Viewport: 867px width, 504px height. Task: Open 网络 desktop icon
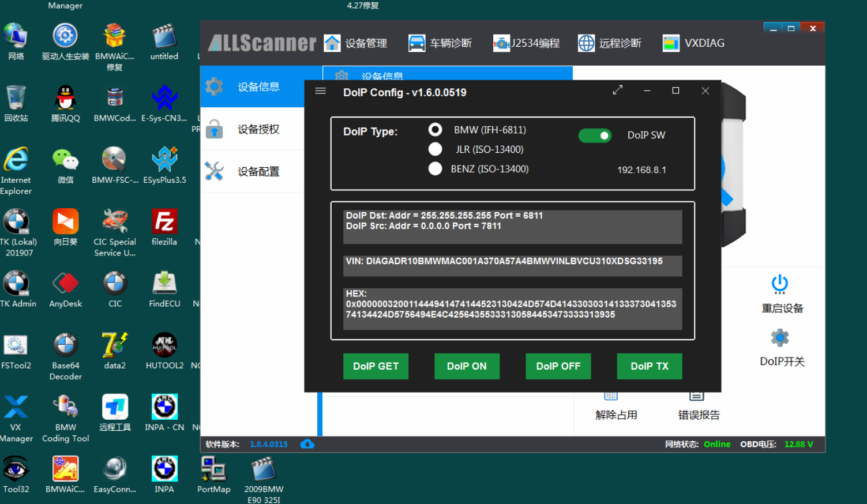[x=16, y=42]
